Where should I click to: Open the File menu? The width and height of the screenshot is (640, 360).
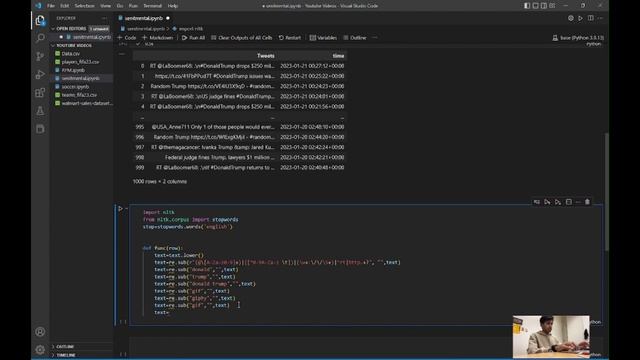click(51, 6)
